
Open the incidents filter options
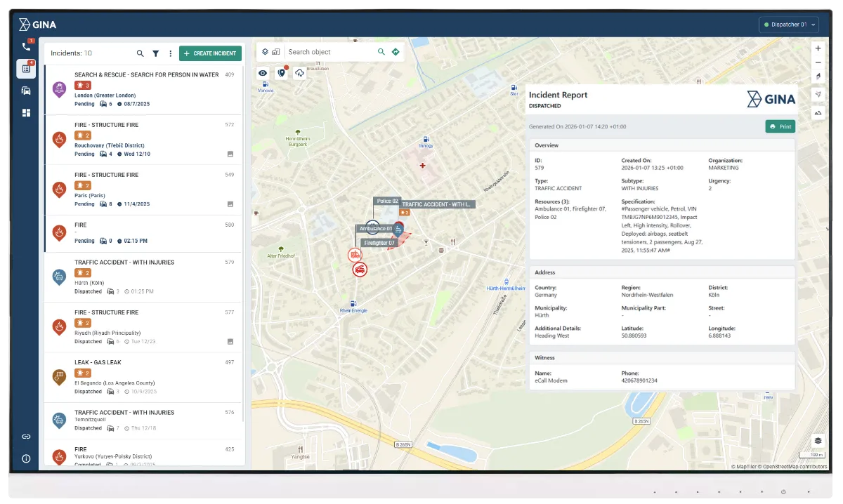pos(155,53)
